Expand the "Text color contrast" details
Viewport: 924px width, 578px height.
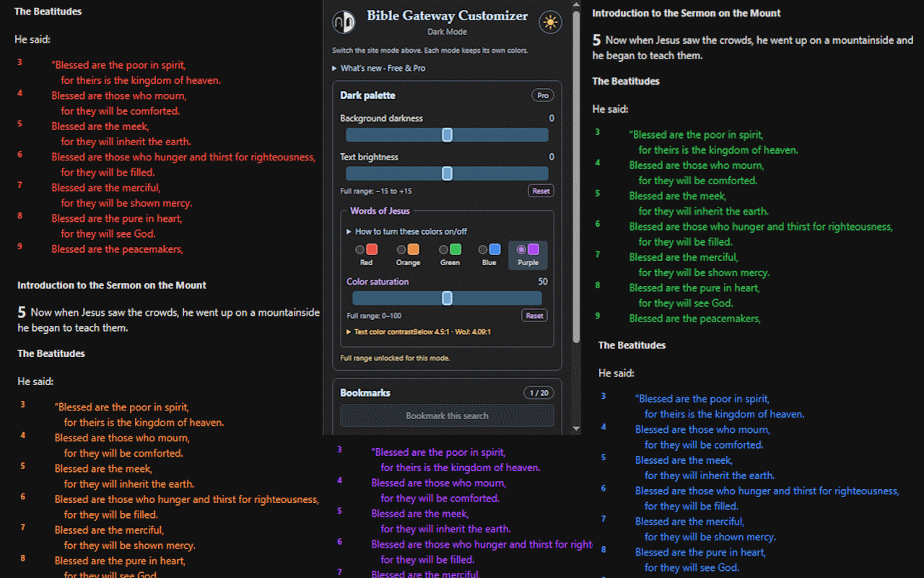coord(419,332)
